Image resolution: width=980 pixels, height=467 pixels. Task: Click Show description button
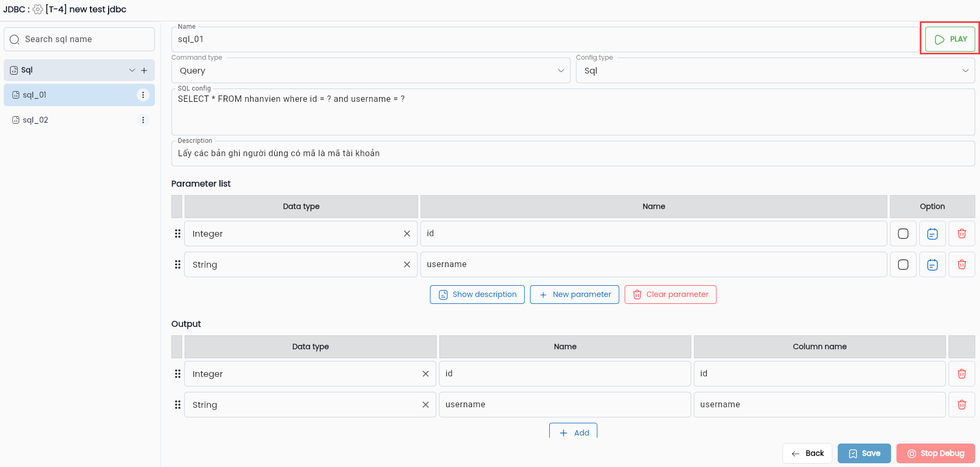click(477, 294)
